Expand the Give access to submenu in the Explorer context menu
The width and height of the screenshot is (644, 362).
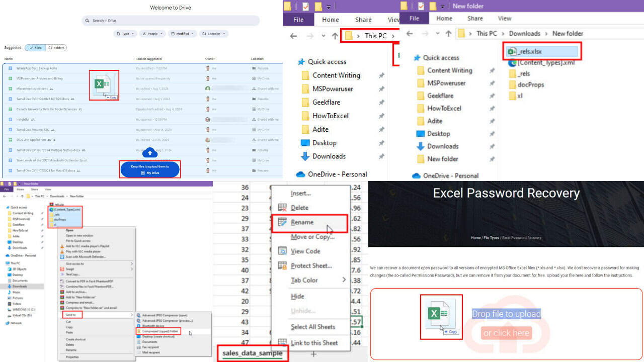point(132,263)
